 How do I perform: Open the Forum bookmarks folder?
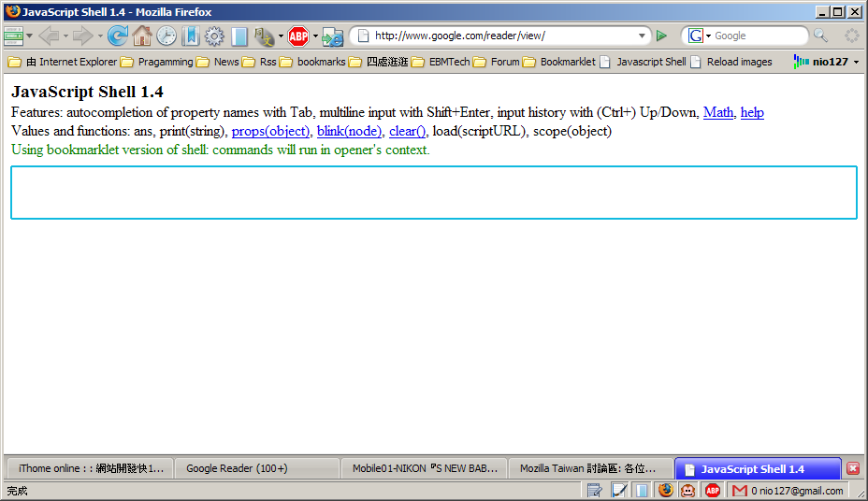pos(496,62)
